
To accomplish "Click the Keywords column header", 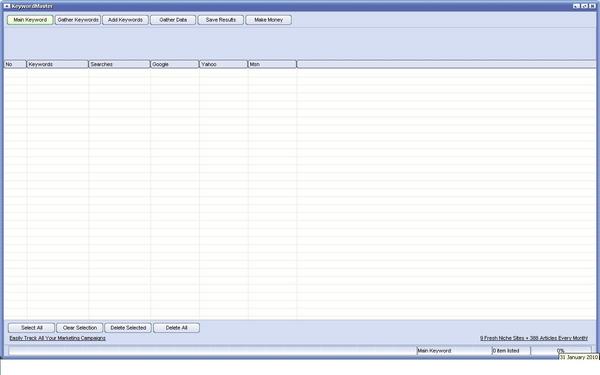I will (x=57, y=64).
